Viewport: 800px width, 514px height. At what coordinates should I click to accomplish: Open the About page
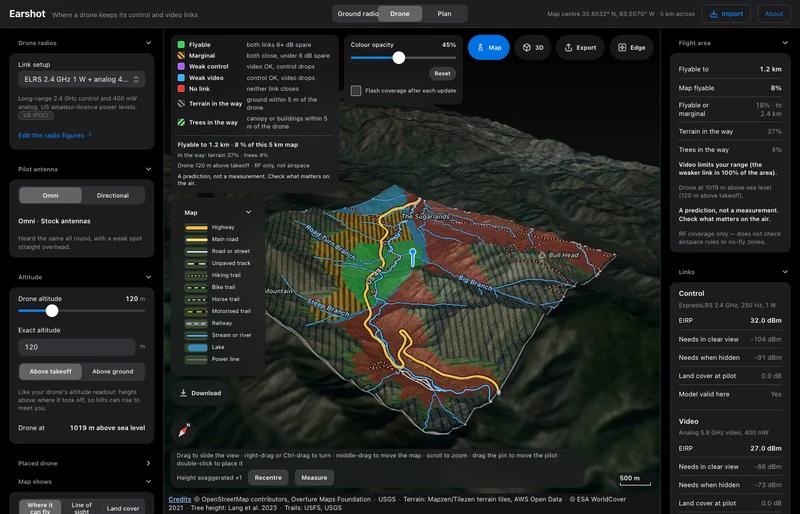tap(774, 14)
